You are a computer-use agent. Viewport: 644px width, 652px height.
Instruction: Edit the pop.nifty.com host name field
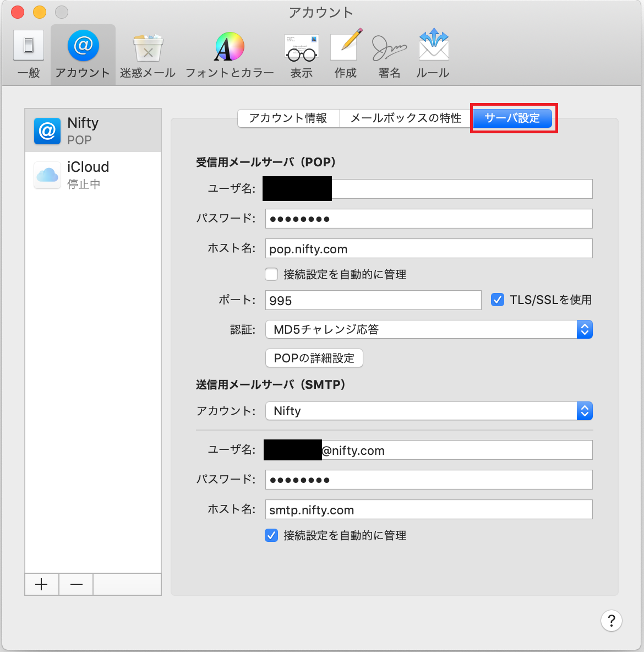point(429,249)
